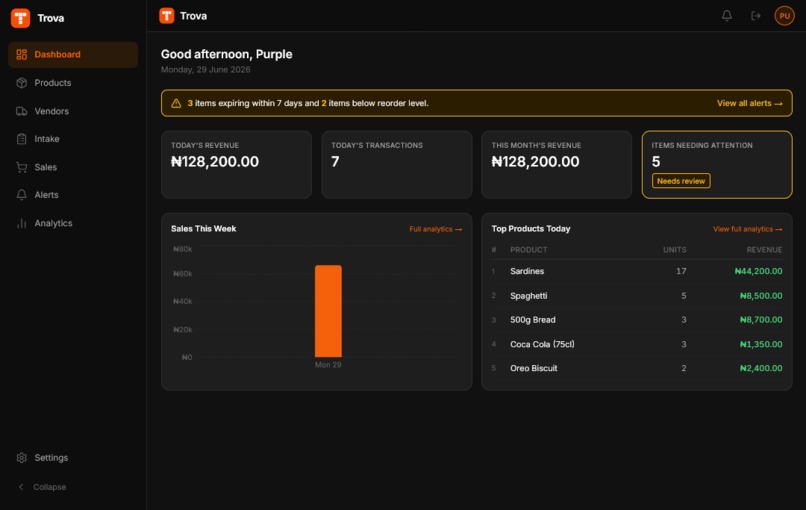Open the Alerts section label
Image resolution: width=806 pixels, height=510 pixels.
[46, 195]
